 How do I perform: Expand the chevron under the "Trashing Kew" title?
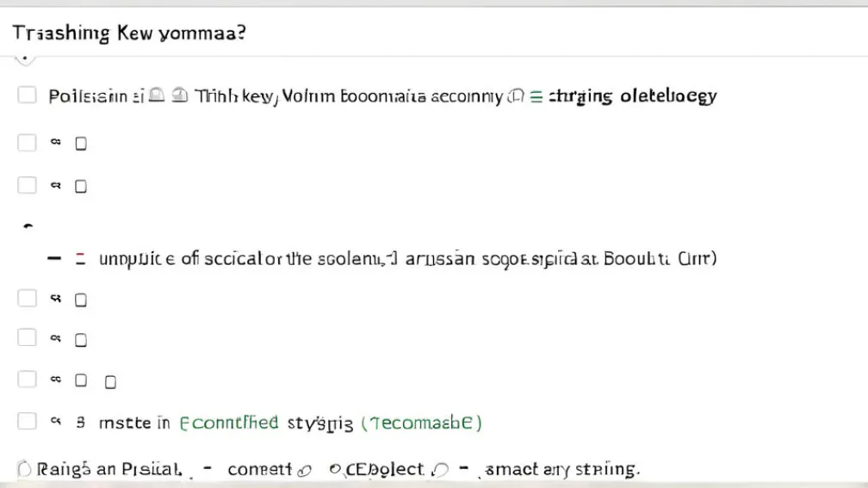[x=25, y=59]
